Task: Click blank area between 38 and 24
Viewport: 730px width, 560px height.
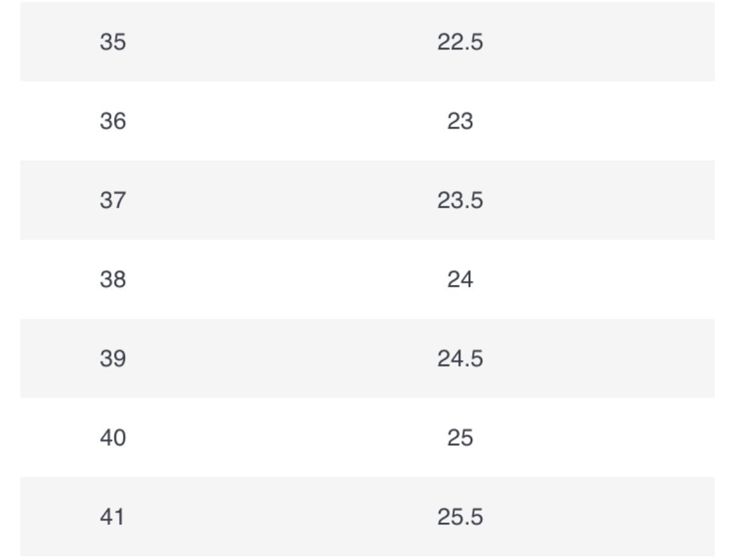Action: 287,279
